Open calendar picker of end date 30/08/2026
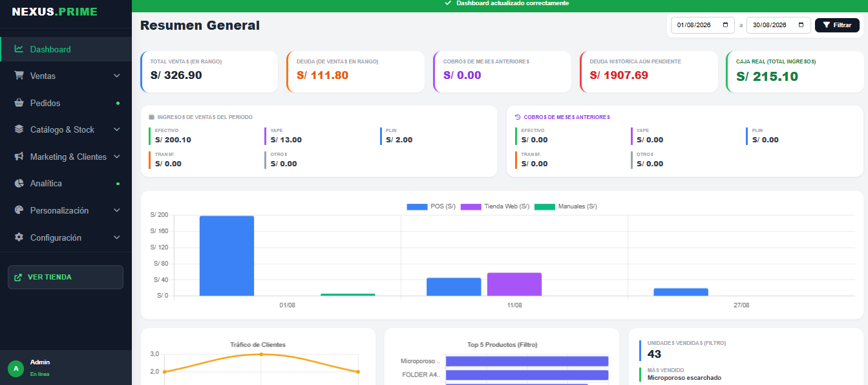The height and width of the screenshot is (385, 868). (x=802, y=25)
